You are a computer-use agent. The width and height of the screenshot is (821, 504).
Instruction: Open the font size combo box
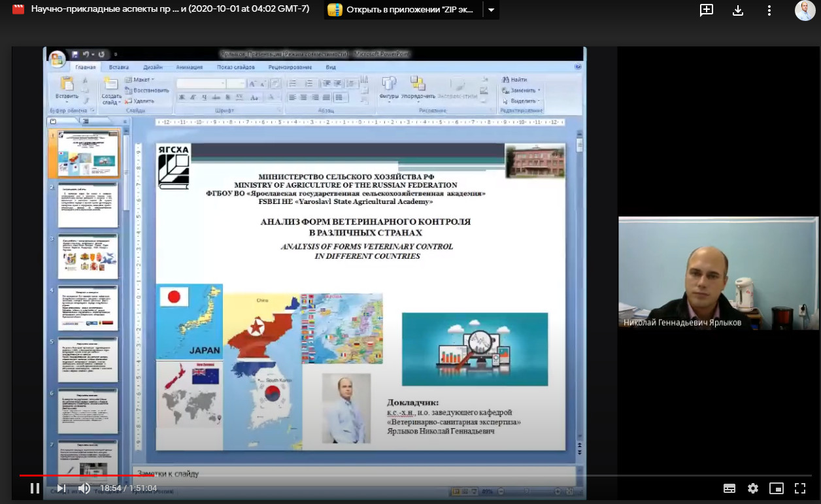[237, 83]
